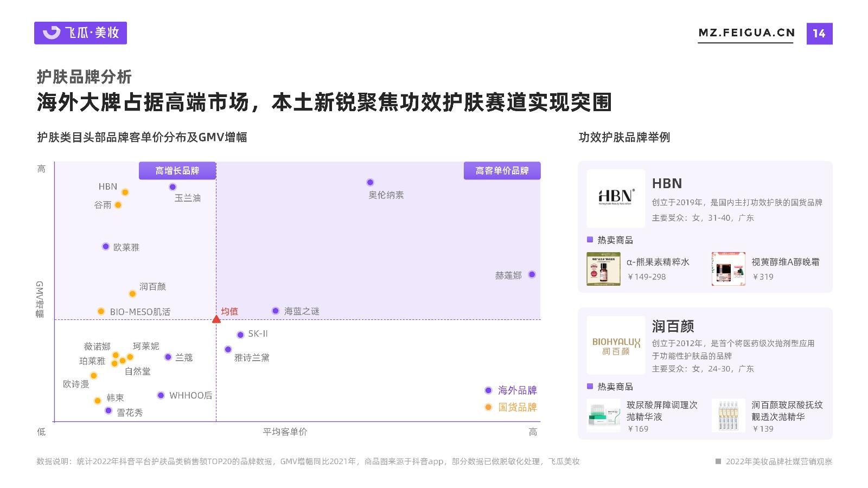Click the 润百颜 orange data point

[132, 294]
